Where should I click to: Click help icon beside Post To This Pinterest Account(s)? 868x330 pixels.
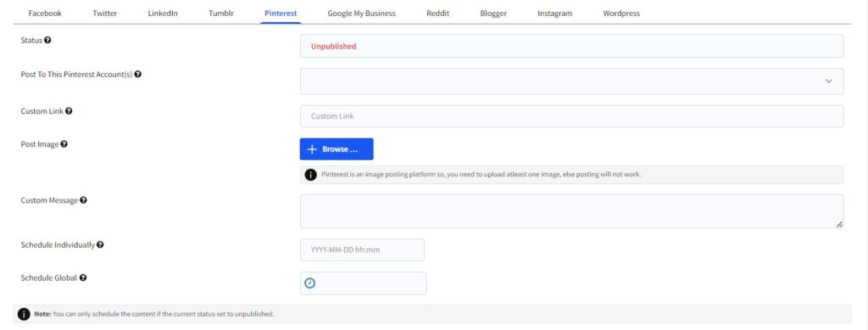tap(138, 74)
